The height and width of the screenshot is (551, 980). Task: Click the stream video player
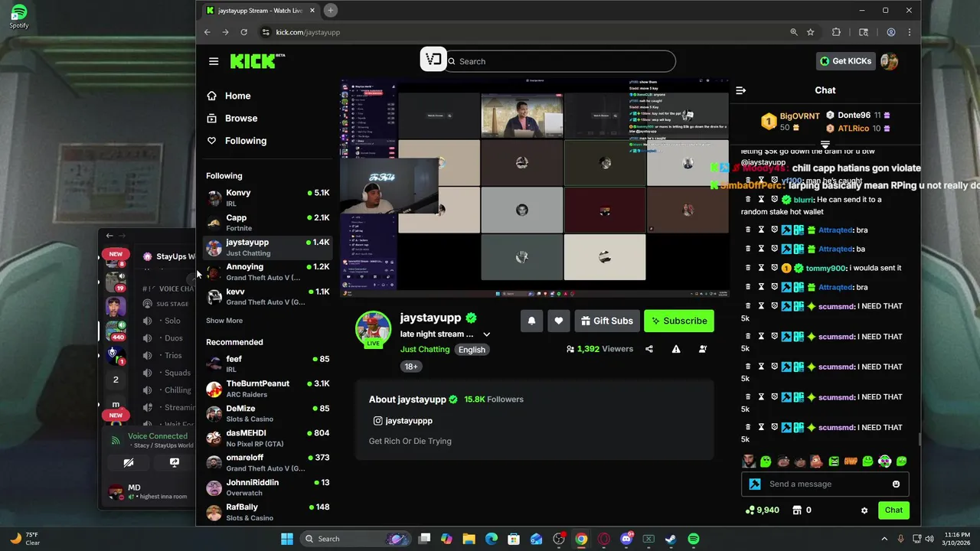tap(534, 187)
